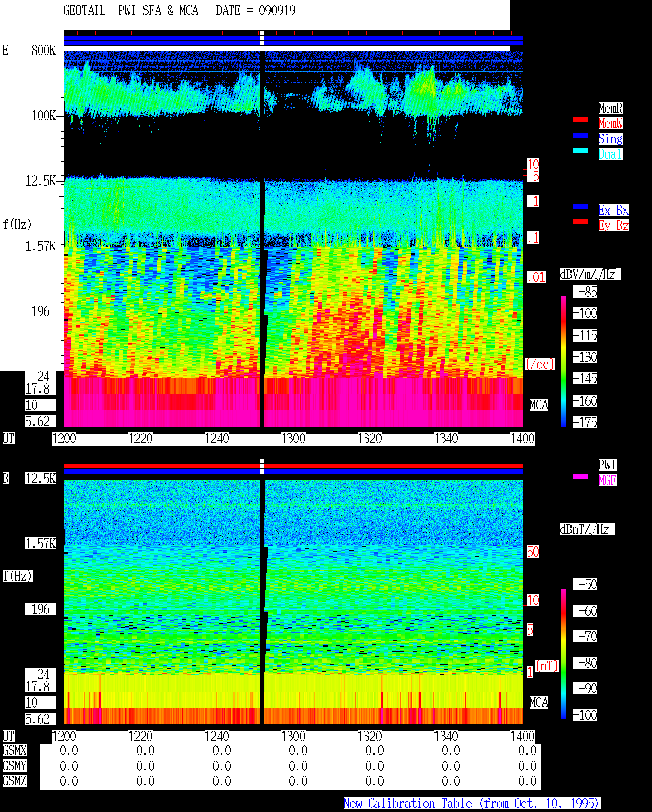Click the -85 color scale value
Screen dimensions: 652x812
(586, 292)
